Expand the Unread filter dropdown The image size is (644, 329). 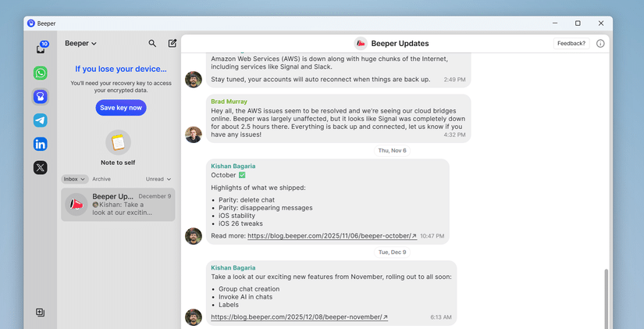pyautogui.click(x=158, y=179)
